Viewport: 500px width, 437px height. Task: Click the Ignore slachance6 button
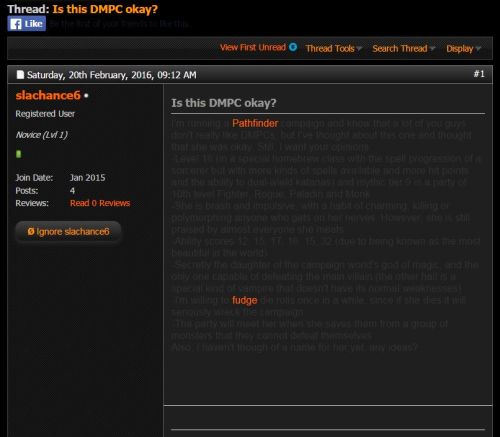tap(68, 232)
